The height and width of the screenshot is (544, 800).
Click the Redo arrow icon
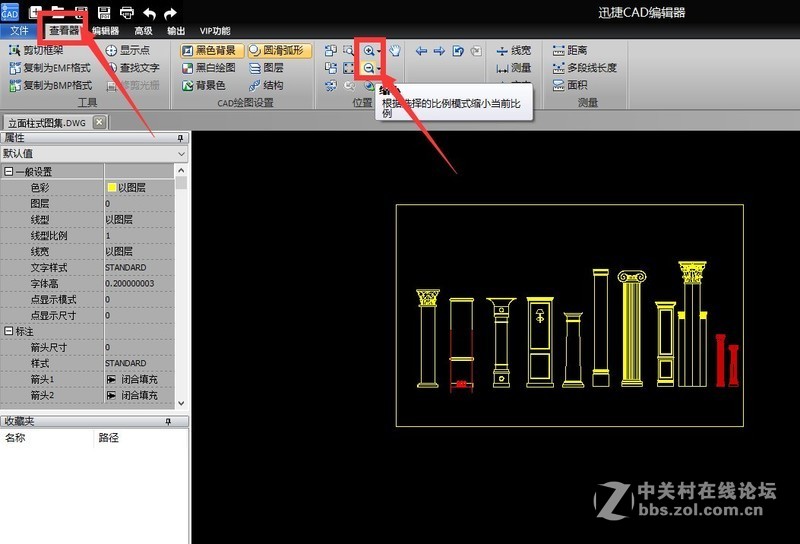(x=170, y=13)
